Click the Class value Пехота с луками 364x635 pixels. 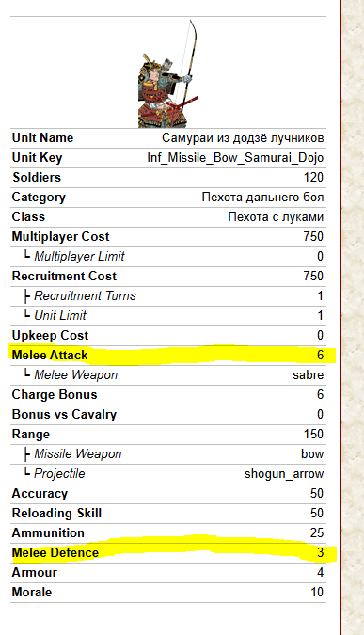point(276,217)
